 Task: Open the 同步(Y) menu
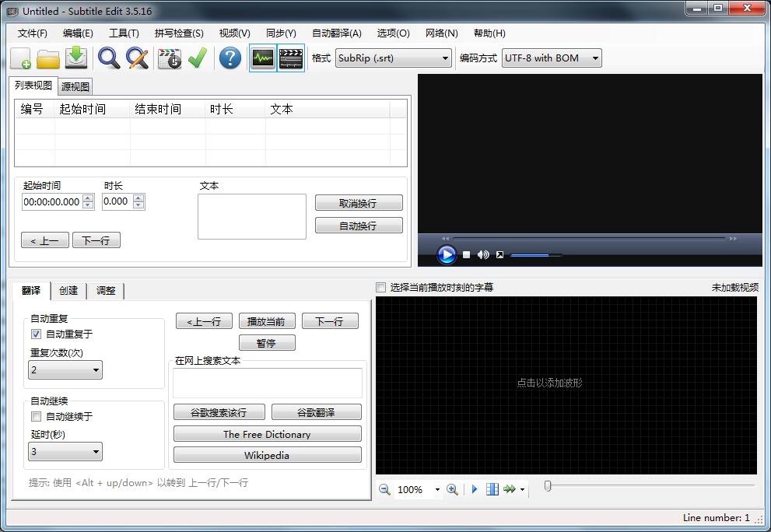click(x=281, y=33)
